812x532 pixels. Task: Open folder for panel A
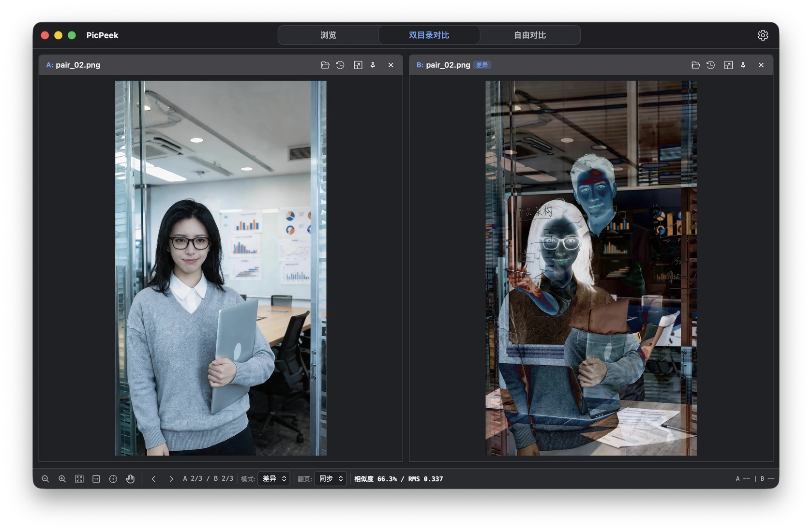325,65
